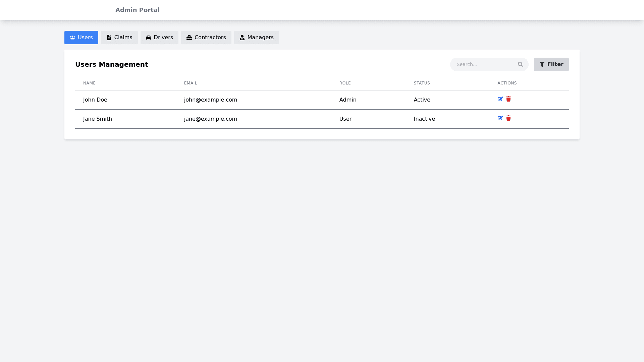This screenshot has width=644, height=362.
Task: Click Jane Smith's Inactive status cell
Action: pos(424,119)
